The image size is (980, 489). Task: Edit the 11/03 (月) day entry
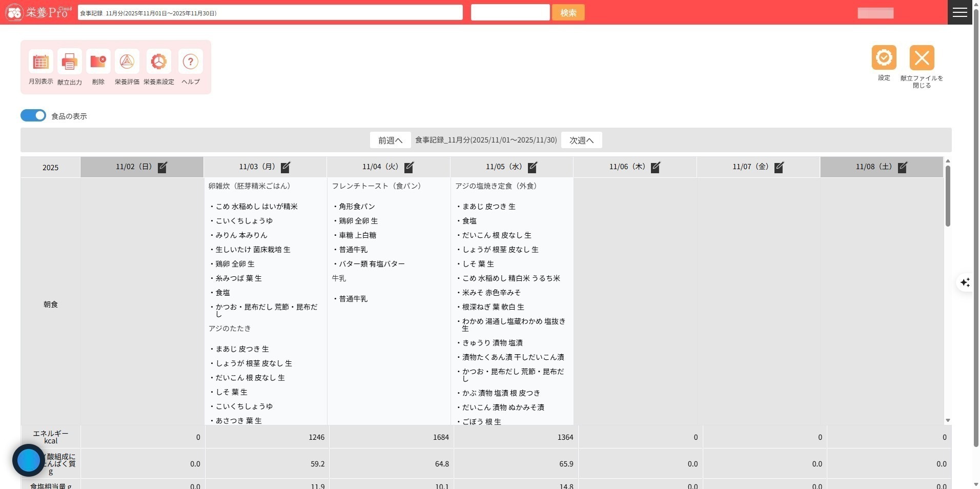285,167
